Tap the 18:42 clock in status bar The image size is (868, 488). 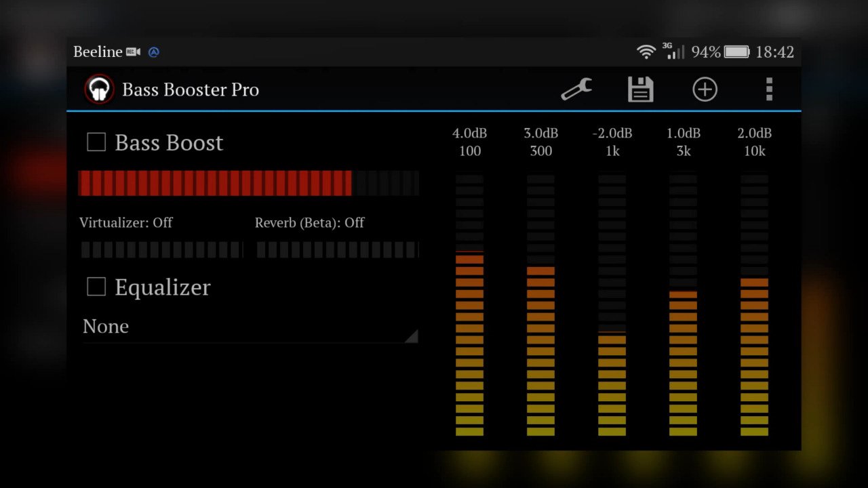coord(774,52)
